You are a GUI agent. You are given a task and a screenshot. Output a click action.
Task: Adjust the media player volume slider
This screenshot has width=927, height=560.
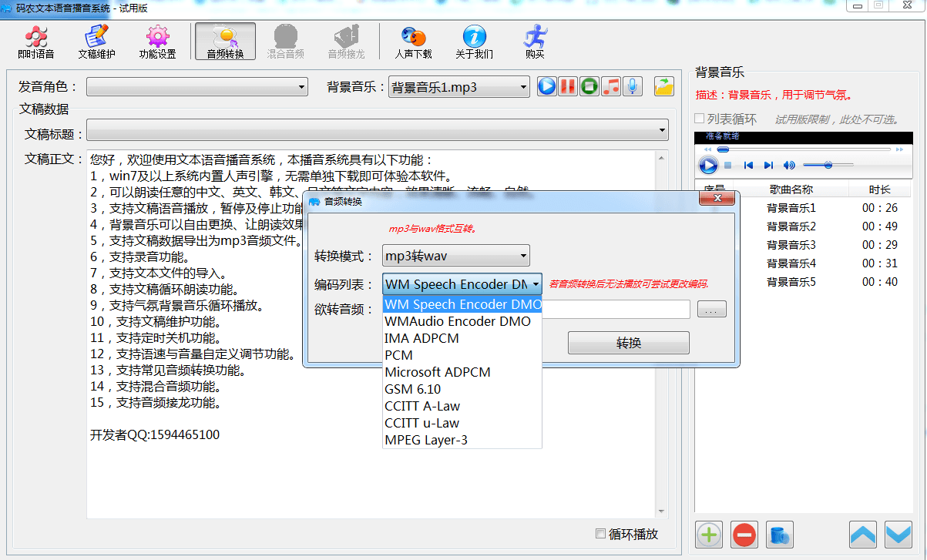828,165
